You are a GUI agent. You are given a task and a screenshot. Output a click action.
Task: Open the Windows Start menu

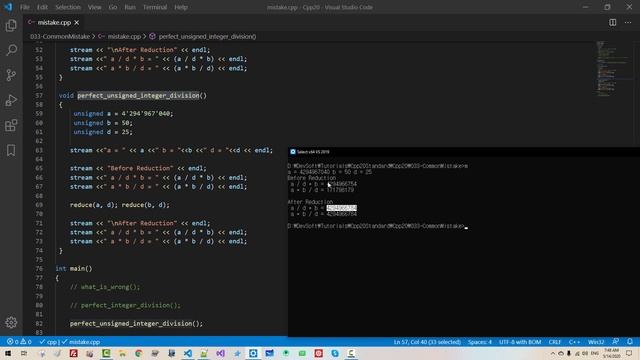[x=8, y=353]
